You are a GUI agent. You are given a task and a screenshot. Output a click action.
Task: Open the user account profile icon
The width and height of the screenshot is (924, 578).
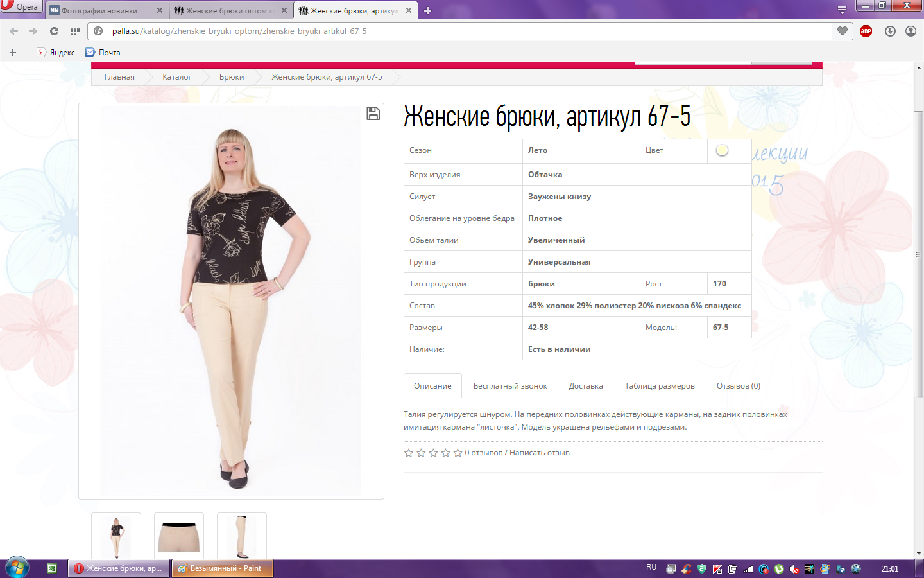[x=911, y=31]
